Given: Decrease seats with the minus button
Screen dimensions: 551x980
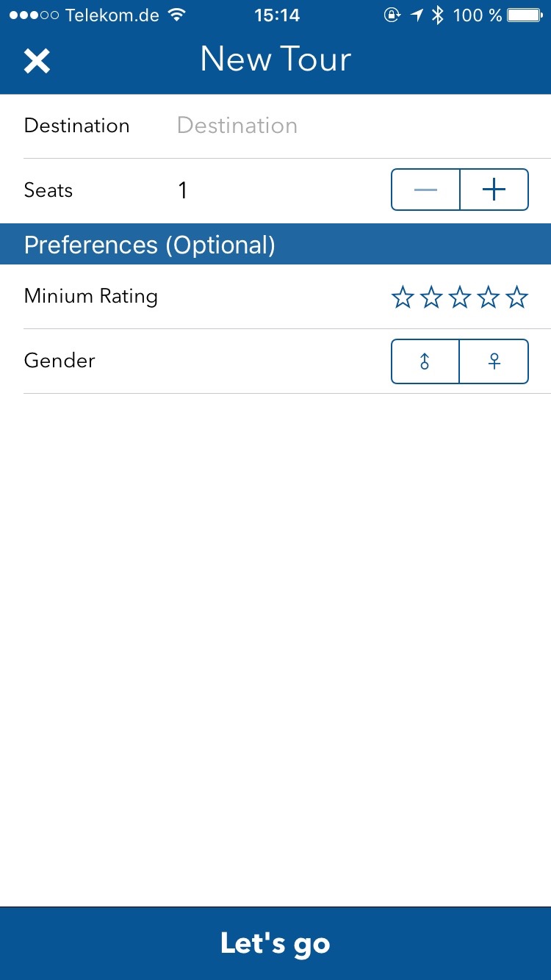Looking at the screenshot, I should tap(425, 190).
